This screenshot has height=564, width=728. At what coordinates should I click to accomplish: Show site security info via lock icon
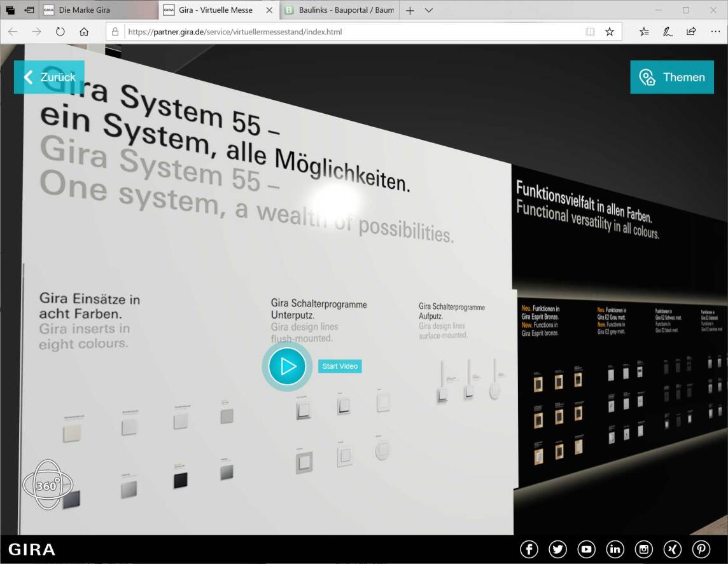click(x=115, y=32)
